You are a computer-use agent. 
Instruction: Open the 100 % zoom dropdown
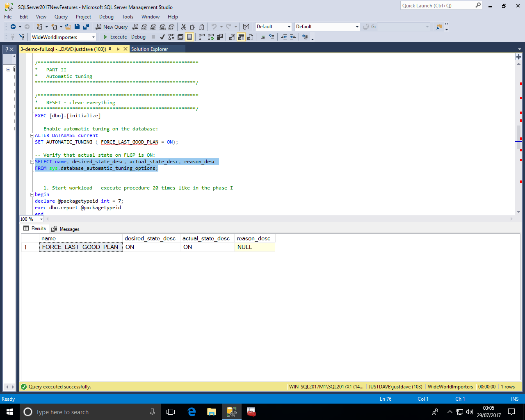[x=41, y=219]
